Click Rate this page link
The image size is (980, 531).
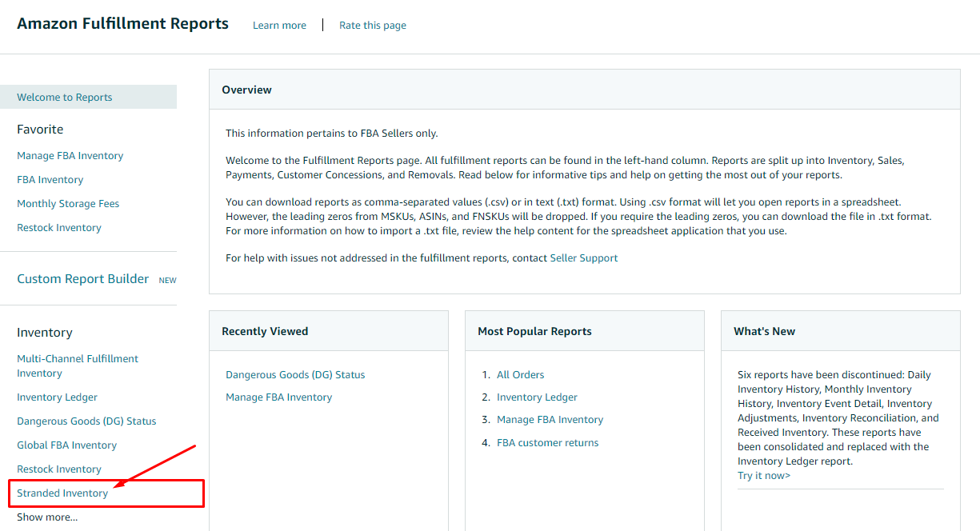pos(373,25)
